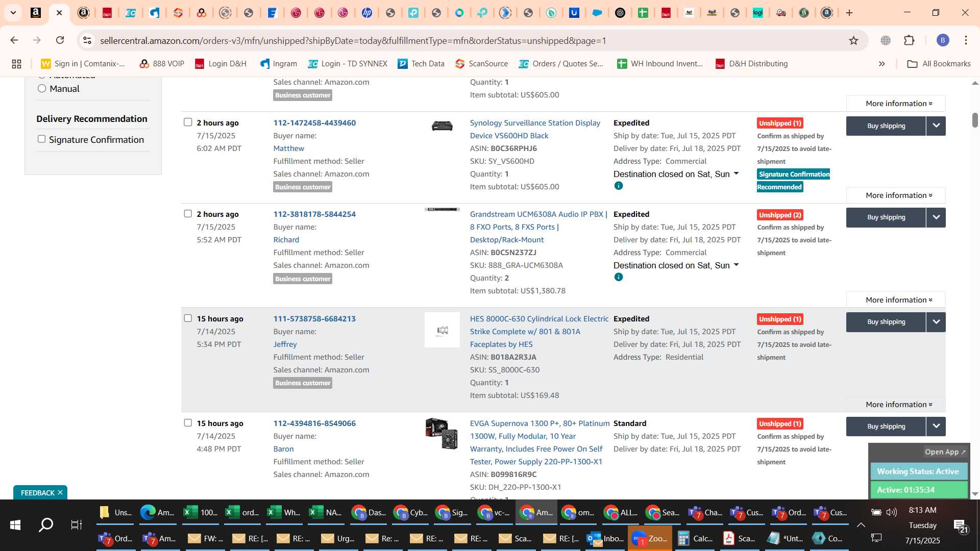Open the apps grid in bookmarks bar
This screenshot has width=980, height=551.
tap(16, 64)
